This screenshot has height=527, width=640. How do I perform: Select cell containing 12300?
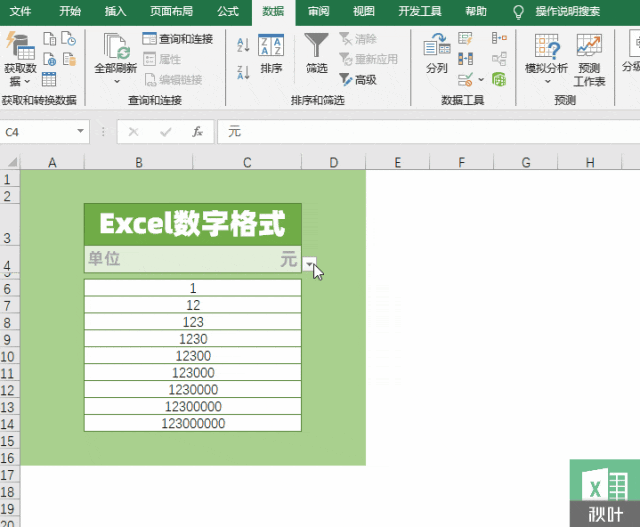click(193, 356)
